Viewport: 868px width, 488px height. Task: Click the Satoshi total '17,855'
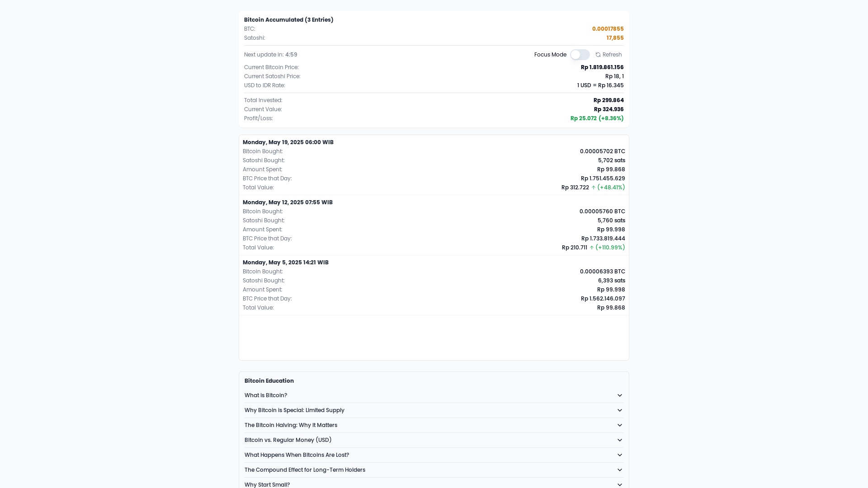pyautogui.click(x=615, y=38)
